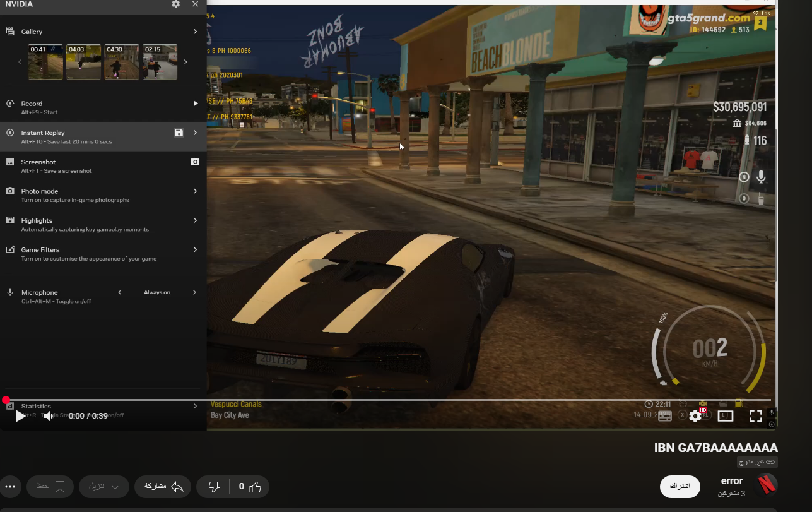Screen dimensions: 812x512
Task: Click the Highlights film icon
Action: (x=10, y=220)
